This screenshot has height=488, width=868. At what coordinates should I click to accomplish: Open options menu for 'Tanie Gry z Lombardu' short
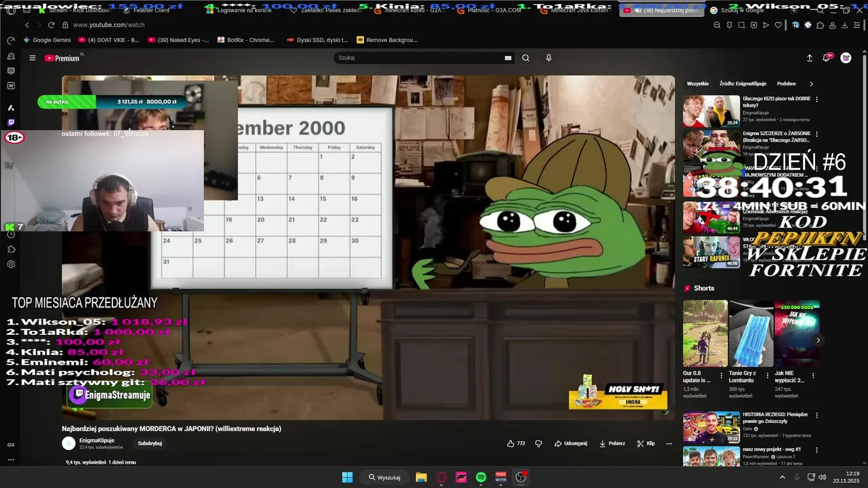[767, 375]
